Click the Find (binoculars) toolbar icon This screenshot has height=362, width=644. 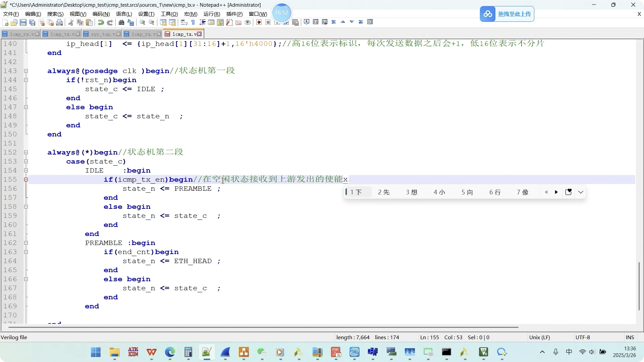click(121, 22)
